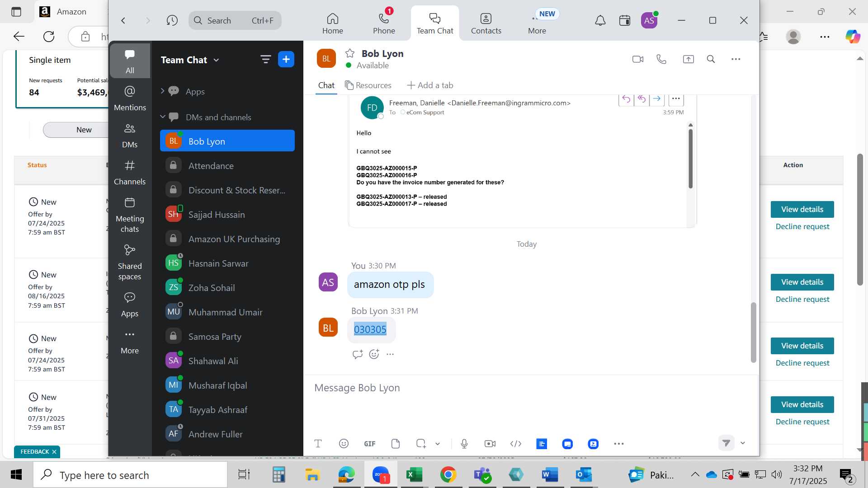This screenshot has width=868, height=488.
Task: Add reaction to the 030305 message
Action: pos(374,354)
